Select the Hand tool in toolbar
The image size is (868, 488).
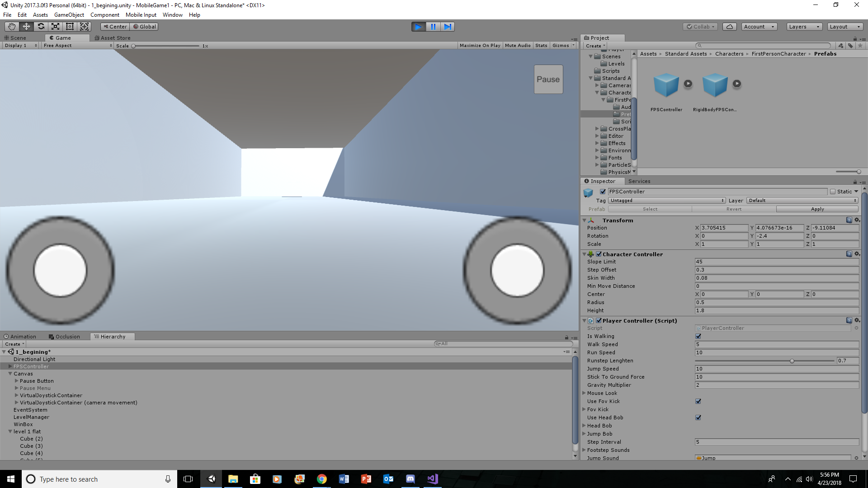point(12,27)
